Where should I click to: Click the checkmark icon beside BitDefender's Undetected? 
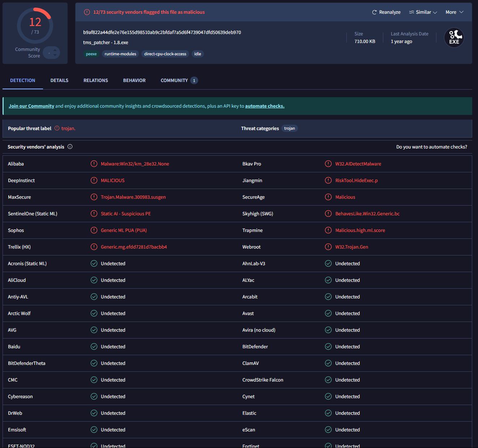pyautogui.click(x=328, y=346)
